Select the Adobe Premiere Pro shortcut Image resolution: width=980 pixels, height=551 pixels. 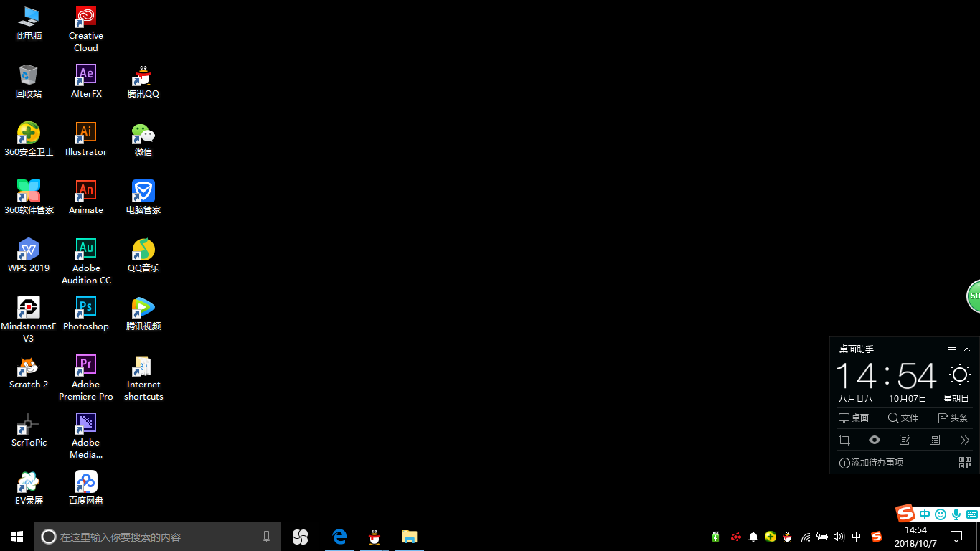[86, 378]
